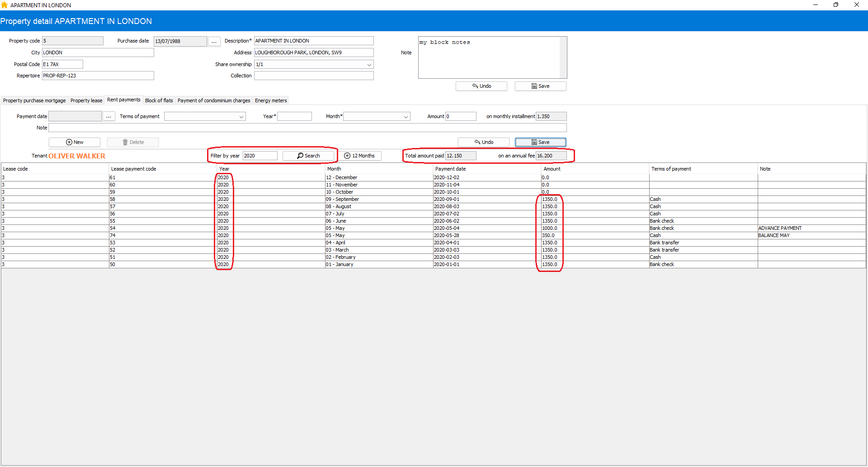Undo the property note changes

481,86
